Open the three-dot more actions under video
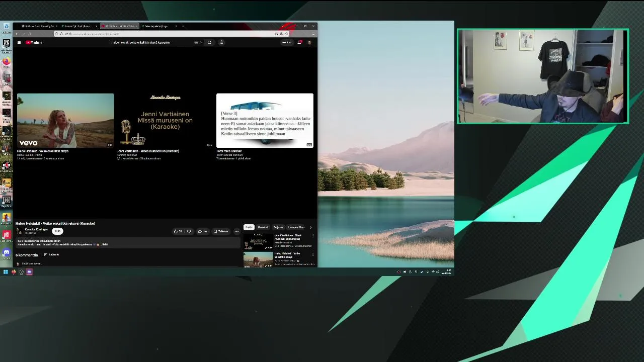644x362 pixels. (236, 231)
